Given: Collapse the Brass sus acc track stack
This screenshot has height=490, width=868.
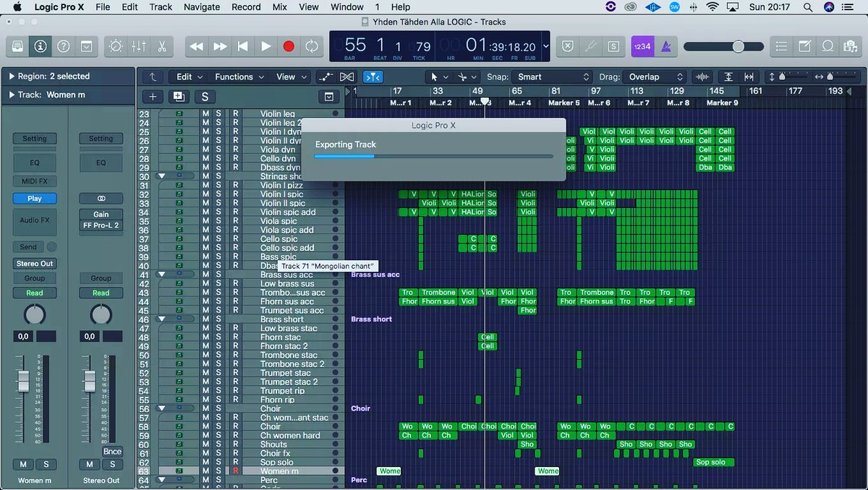Looking at the screenshot, I should (162, 275).
